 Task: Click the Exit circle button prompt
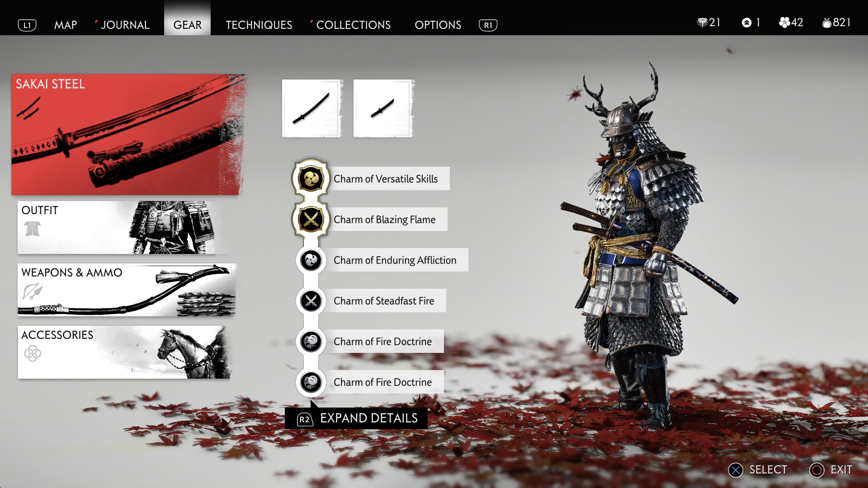[831, 470]
